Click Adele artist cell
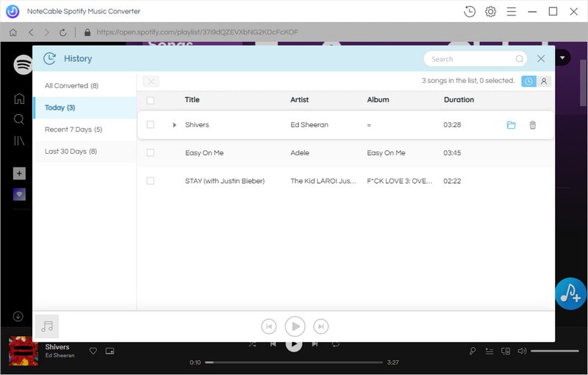588x375 pixels. pos(300,153)
